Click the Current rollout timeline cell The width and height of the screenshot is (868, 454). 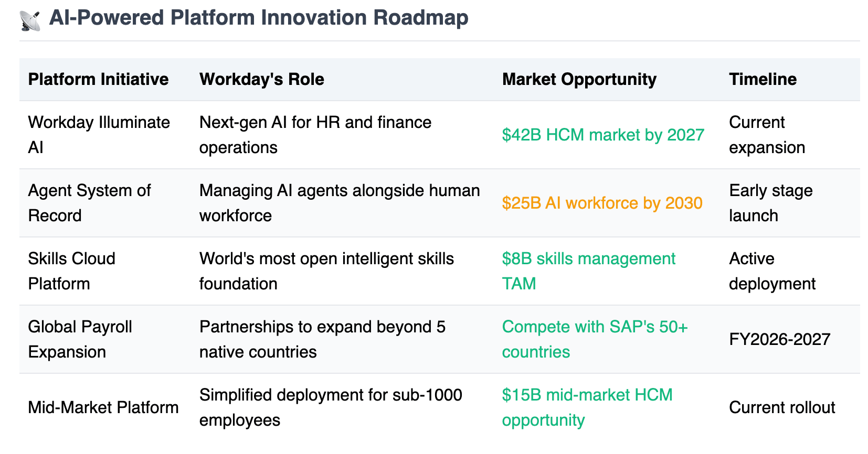(x=782, y=407)
